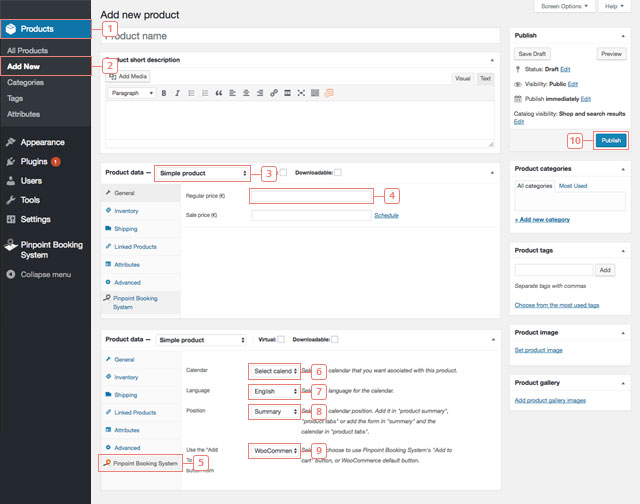Align text left in editor

click(x=232, y=93)
